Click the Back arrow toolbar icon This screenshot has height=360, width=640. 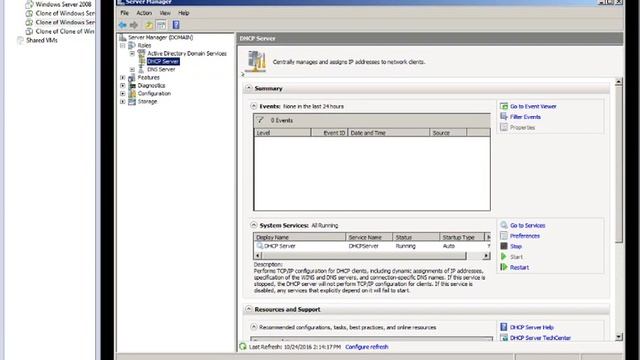[122, 25]
